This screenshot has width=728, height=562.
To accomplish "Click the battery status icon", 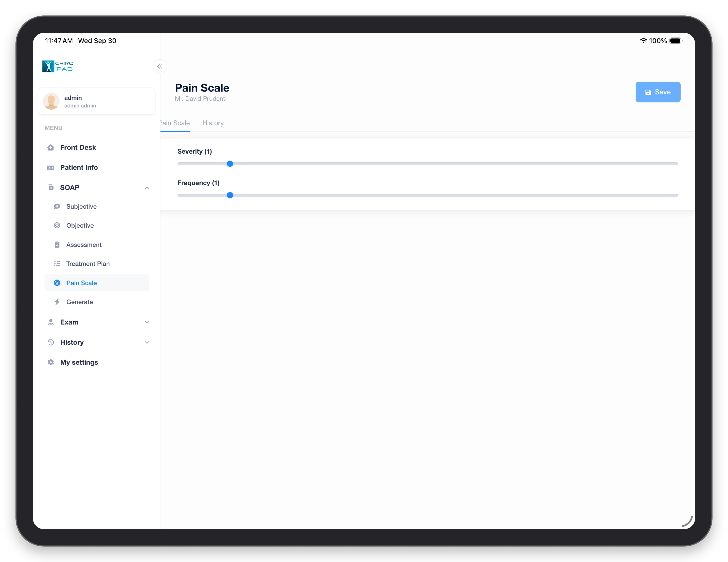I will pyautogui.click(x=676, y=41).
